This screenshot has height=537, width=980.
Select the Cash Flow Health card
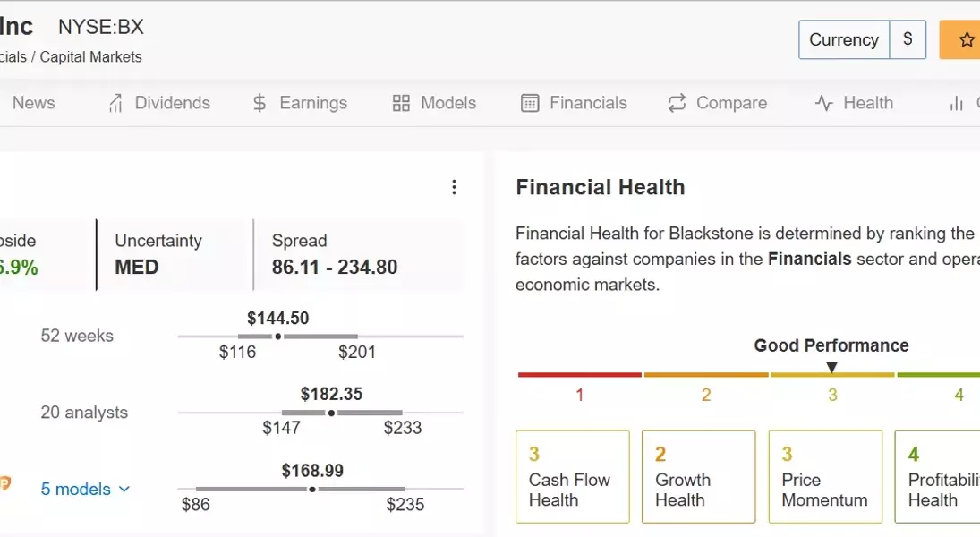pos(572,477)
